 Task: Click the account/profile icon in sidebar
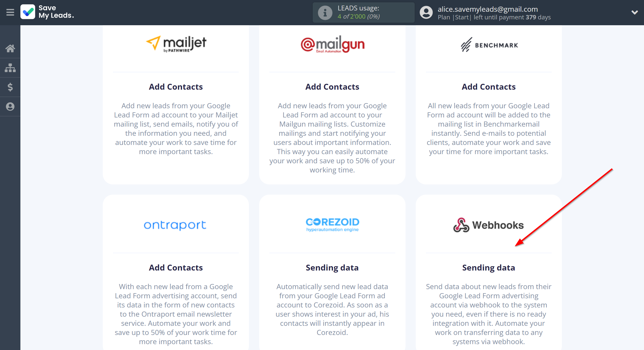point(10,106)
